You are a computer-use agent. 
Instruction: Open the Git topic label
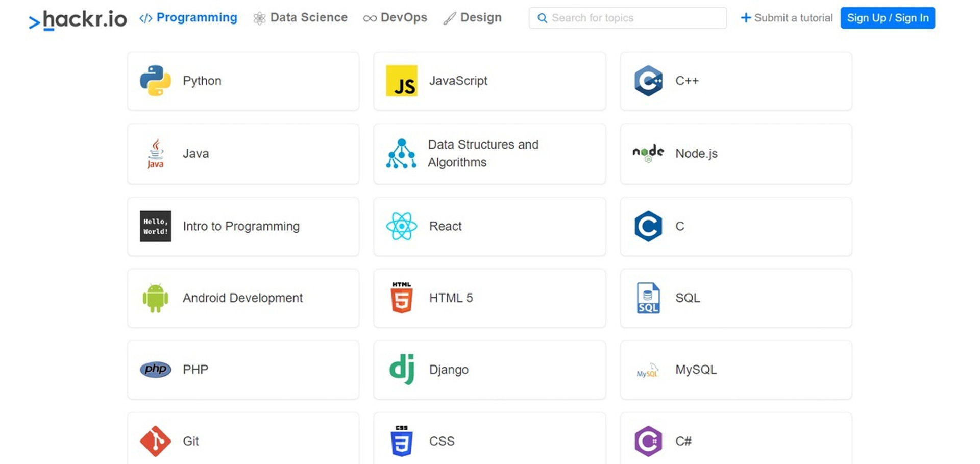(x=191, y=441)
